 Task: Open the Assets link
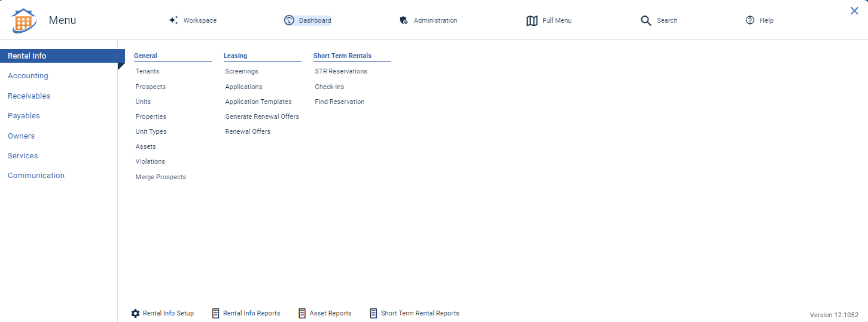tap(145, 146)
